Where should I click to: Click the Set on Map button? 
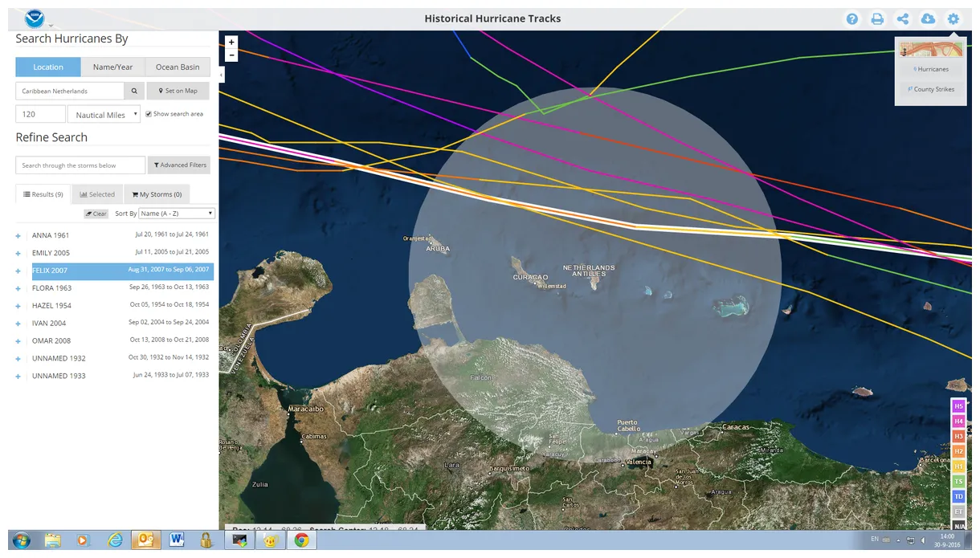178,91
